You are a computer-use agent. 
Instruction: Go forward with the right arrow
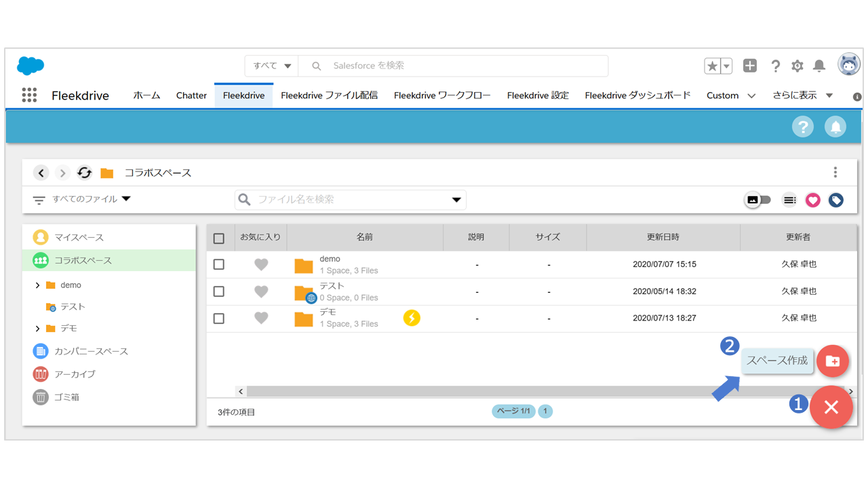(x=62, y=173)
